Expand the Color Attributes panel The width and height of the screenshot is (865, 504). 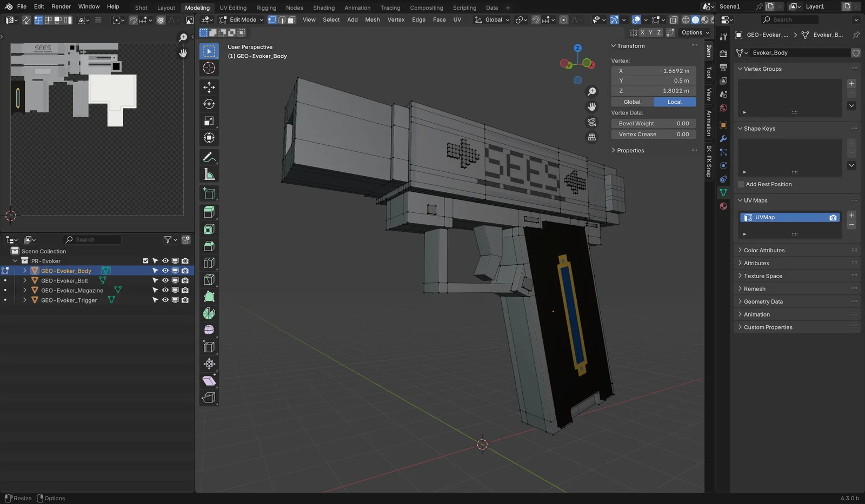[x=764, y=250]
